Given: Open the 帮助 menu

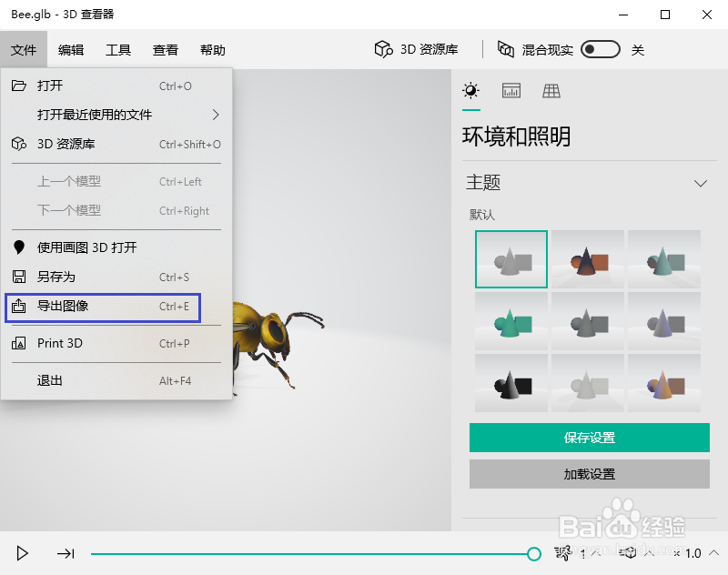Looking at the screenshot, I should tap(213, 50).
